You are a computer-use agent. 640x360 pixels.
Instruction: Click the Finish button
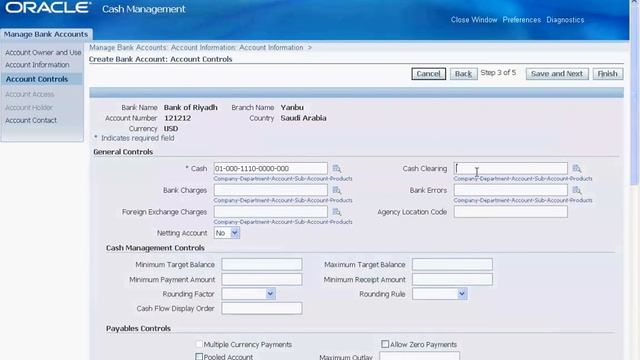[x=607, y=73]
